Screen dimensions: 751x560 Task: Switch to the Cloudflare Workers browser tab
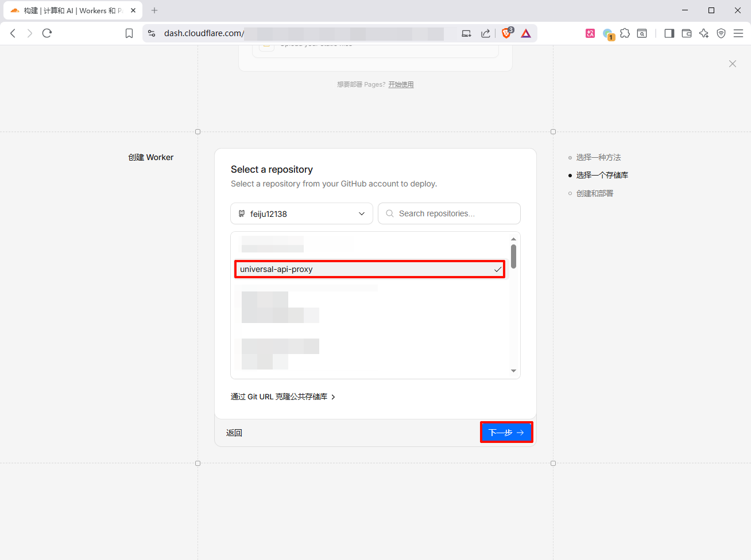[72, 10]
